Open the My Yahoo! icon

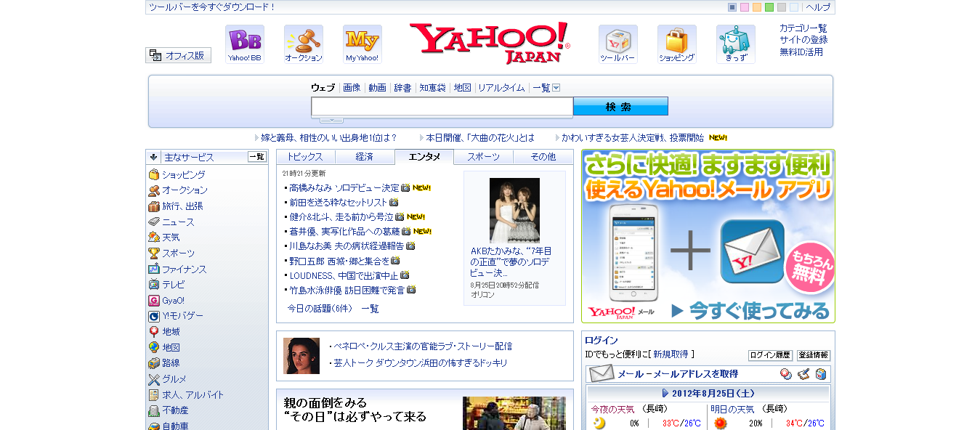click(x=363, y=44)
